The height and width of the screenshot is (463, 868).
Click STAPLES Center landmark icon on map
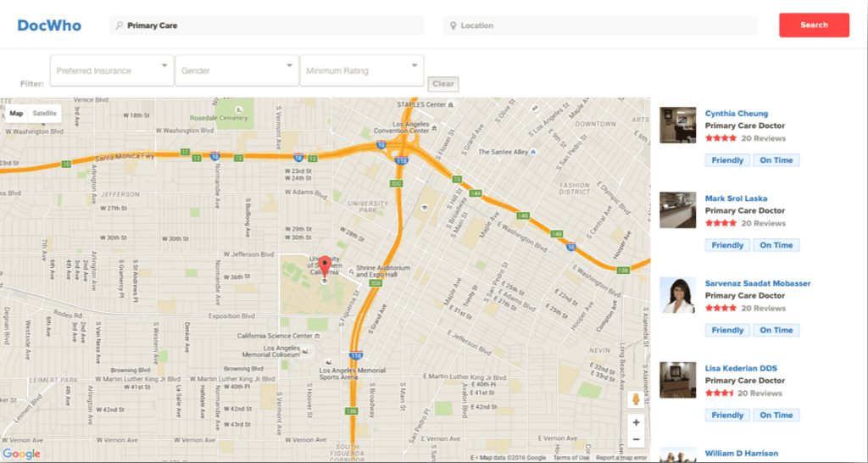pos(451,104)
